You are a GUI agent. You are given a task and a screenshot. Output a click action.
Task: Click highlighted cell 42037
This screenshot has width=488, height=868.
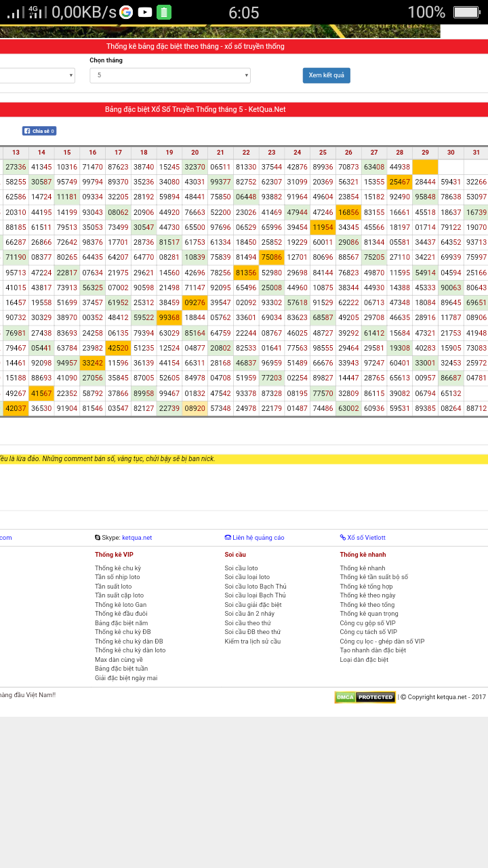tap(16, 408)
